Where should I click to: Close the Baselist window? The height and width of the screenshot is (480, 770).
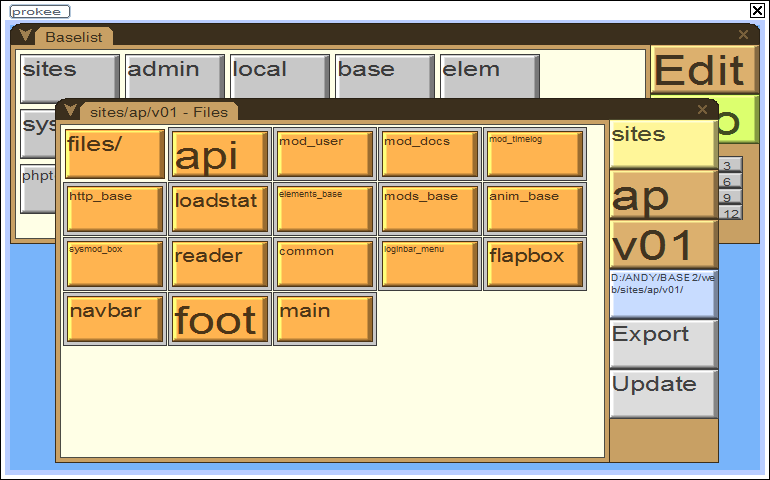[743, 35]
